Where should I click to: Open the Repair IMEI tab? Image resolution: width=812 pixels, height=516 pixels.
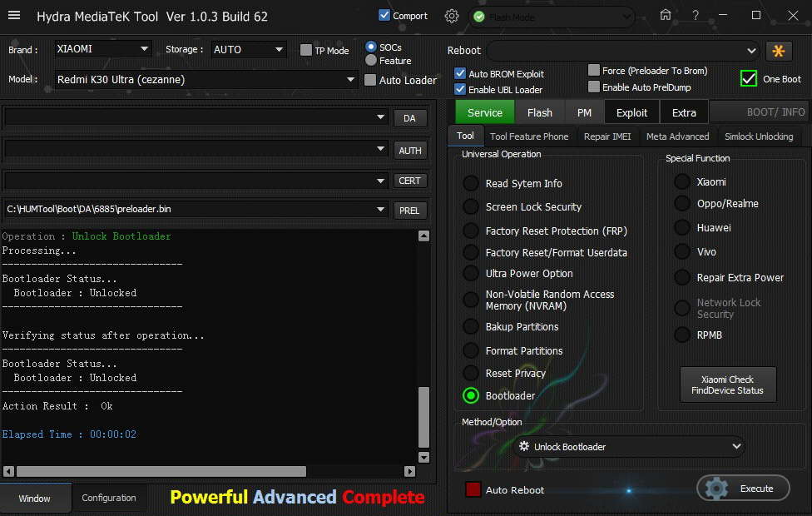point(607,136)
